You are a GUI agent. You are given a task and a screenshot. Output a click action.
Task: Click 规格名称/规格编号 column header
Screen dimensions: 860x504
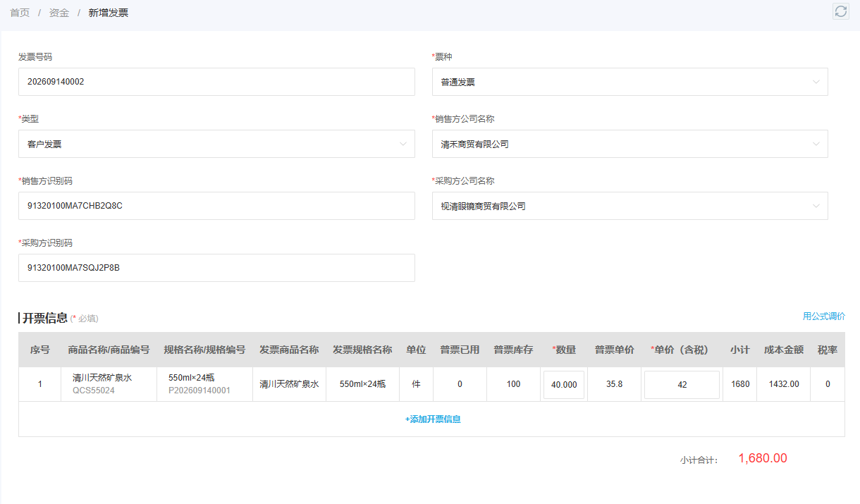204,350
